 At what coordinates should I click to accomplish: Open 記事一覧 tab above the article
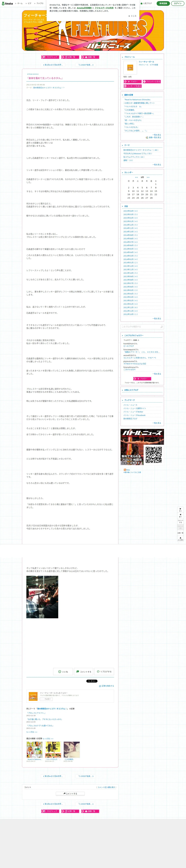tap(70, 57)
